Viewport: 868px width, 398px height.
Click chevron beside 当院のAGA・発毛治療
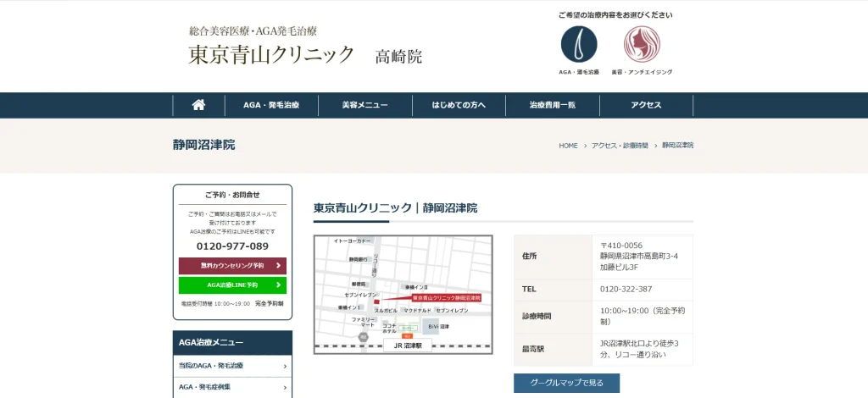(x=285, y=366)
